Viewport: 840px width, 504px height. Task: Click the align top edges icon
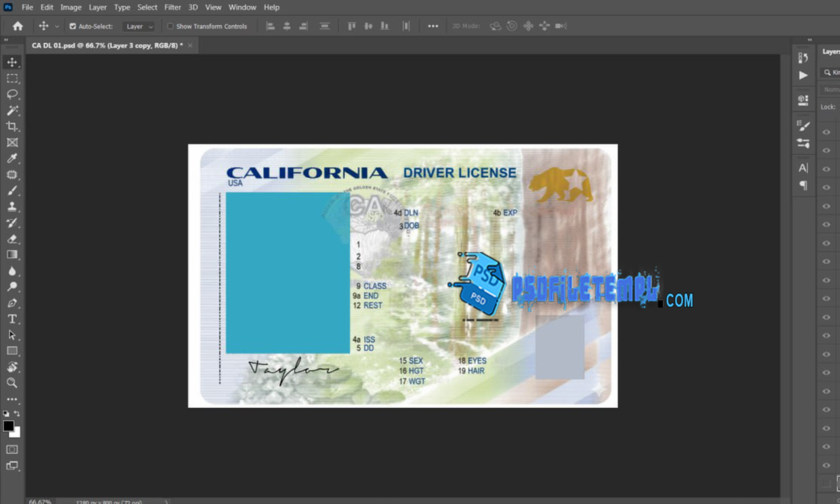tap(352, 26)
